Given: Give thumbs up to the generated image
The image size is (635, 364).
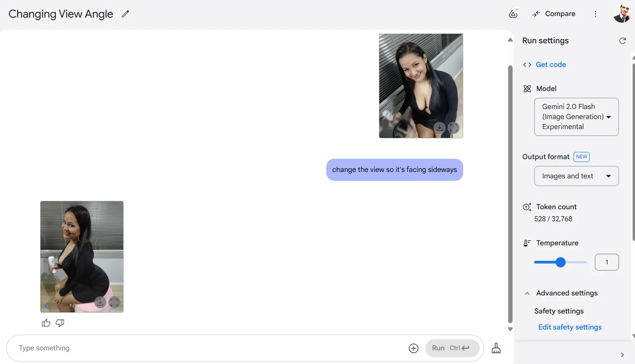Looking at the screenshot, I should coord(46,323).
